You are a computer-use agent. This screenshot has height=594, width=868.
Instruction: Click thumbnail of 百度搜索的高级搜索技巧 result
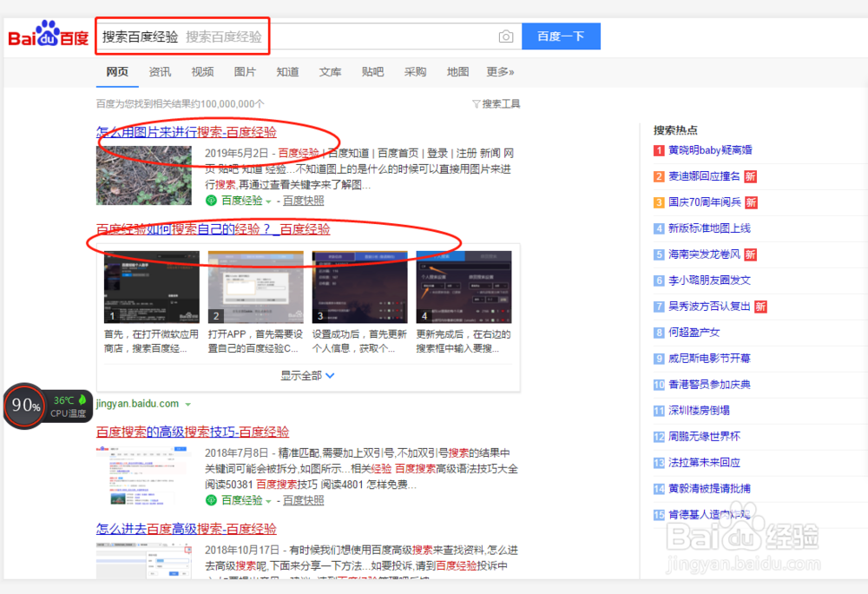pos(144,475)
